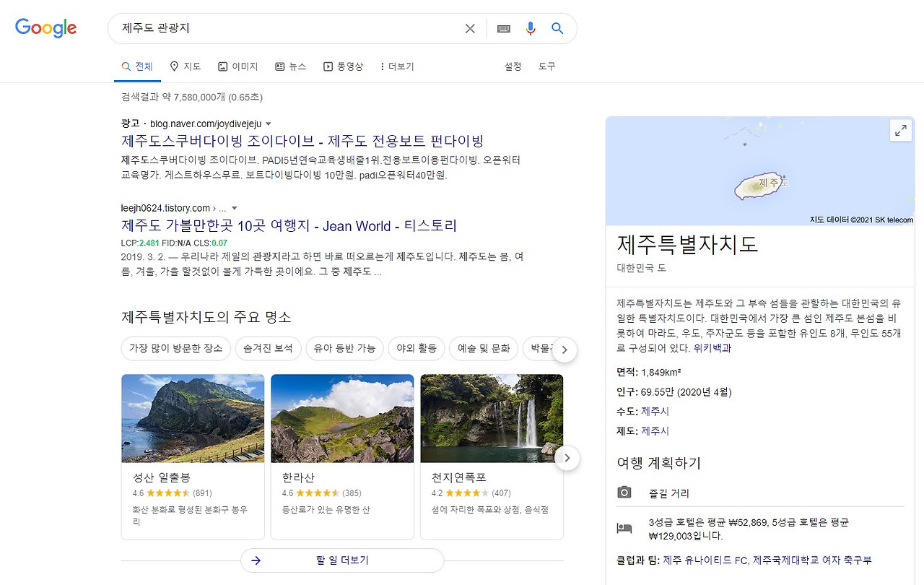Open the Google logo homepage
The height and width of the screenshot is (585, 924).
pos(45,28)
